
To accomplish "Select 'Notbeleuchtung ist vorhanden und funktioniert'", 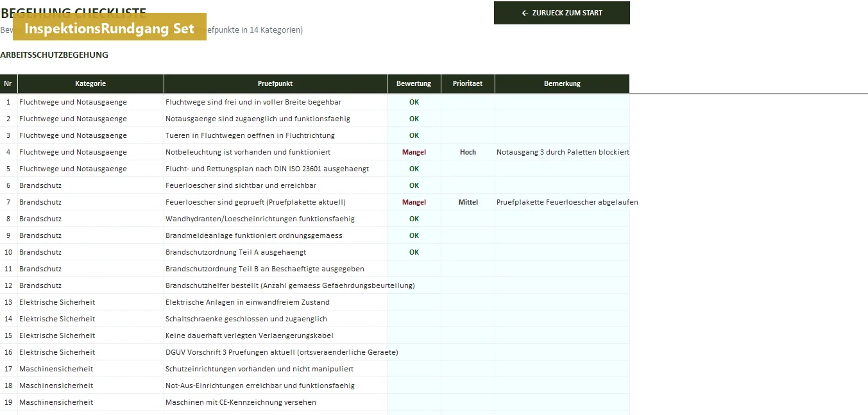I will tap(248, 152).
